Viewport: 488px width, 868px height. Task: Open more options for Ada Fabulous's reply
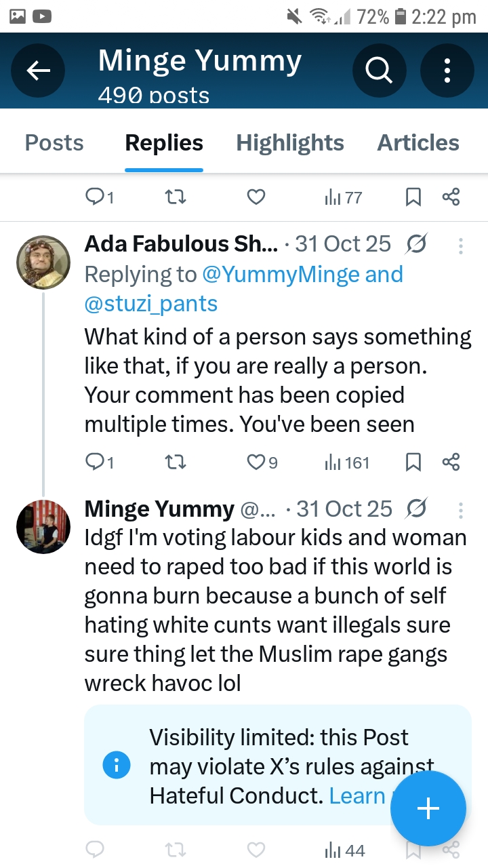point(461,245)
